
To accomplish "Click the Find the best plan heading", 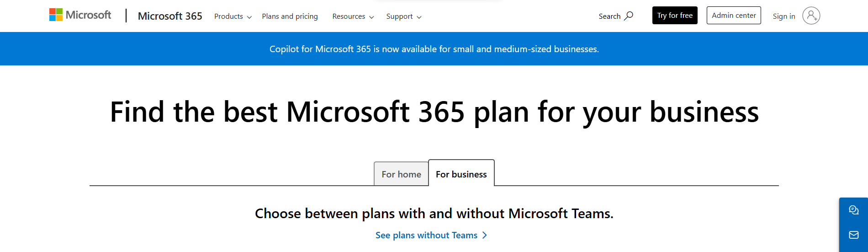I will point(434,112).
